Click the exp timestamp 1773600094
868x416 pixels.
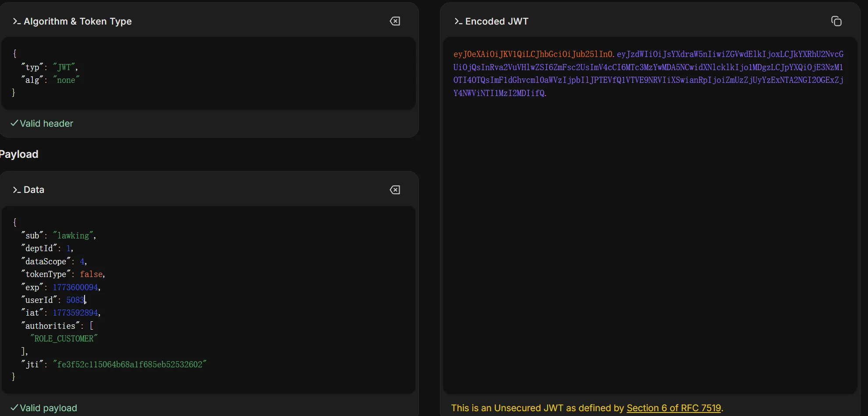tap(75, 287)
